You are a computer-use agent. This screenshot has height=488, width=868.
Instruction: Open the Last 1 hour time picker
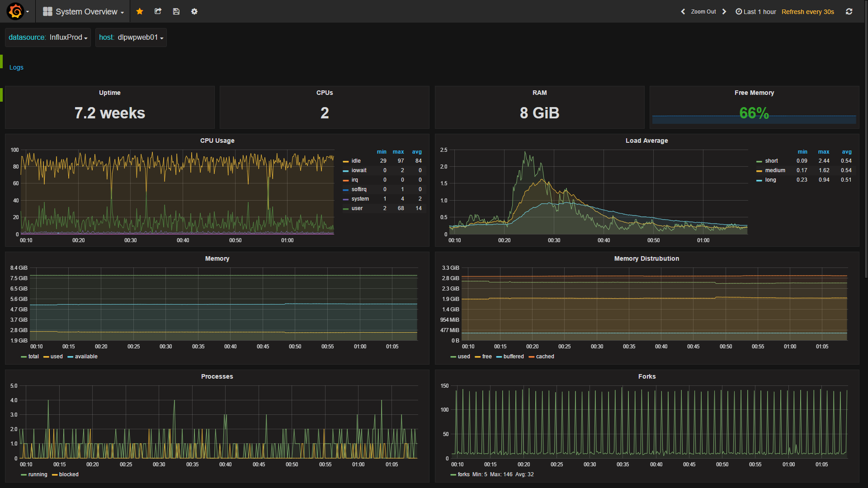coord(756,12)
